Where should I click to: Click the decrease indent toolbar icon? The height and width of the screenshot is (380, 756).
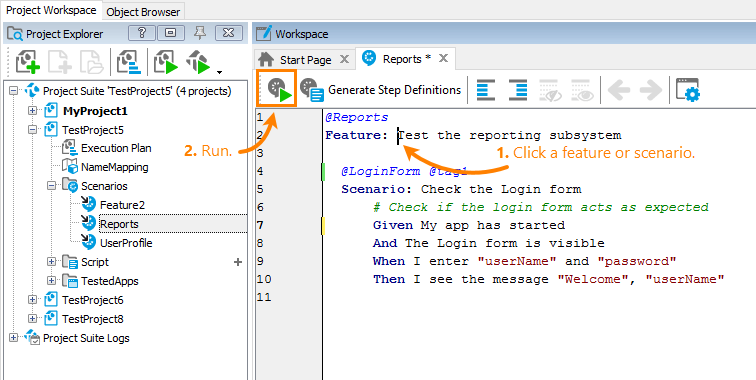pos(486,90)
